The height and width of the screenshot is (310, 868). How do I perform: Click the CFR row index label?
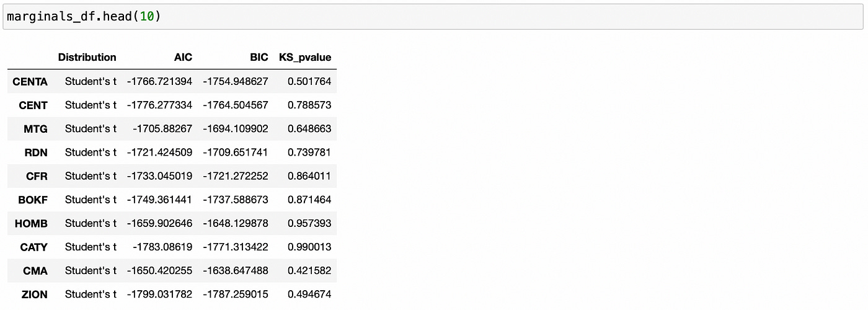[37, 176]
